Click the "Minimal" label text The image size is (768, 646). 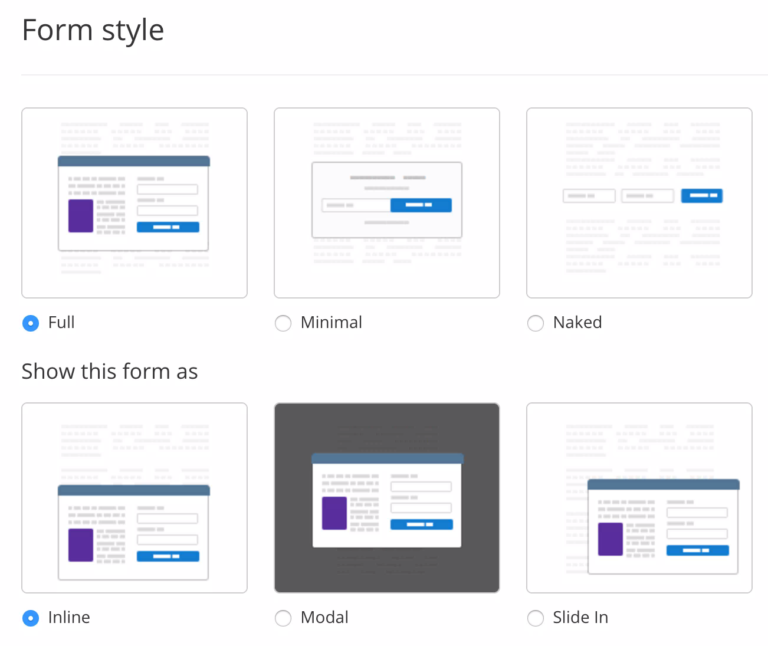point(332,322)
